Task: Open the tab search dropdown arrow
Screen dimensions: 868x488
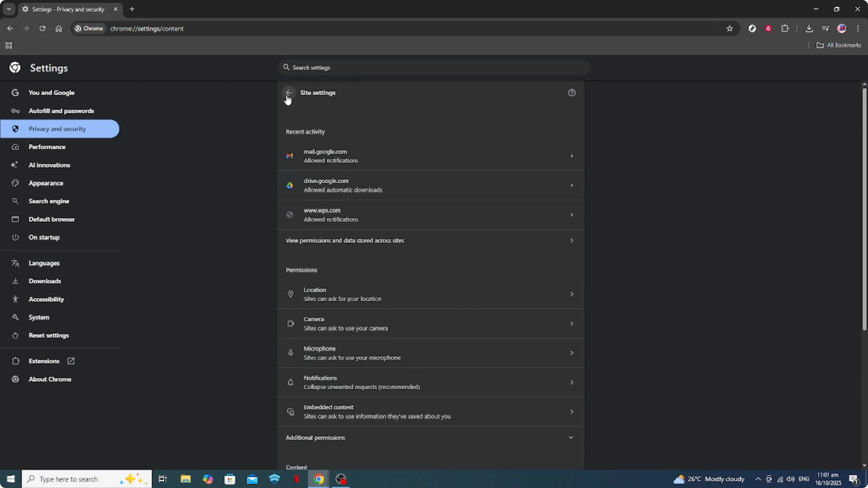Action: pyautogui.click(x=9, y=9)
